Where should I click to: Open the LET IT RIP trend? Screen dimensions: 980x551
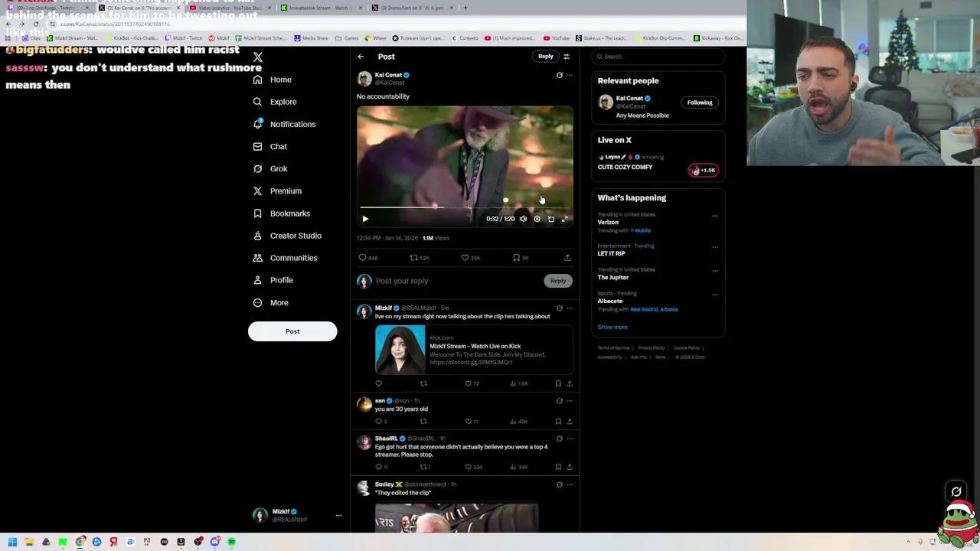(611, 253)
